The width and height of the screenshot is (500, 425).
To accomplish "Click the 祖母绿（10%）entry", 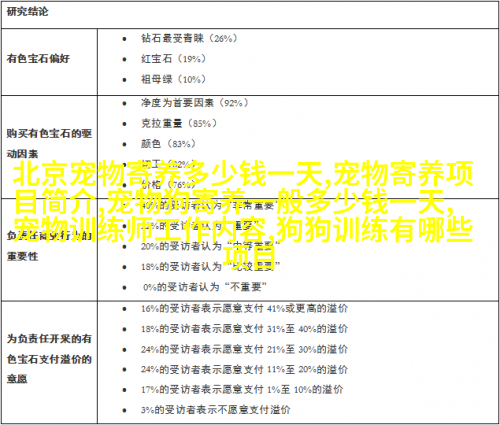I will [173, 79].
